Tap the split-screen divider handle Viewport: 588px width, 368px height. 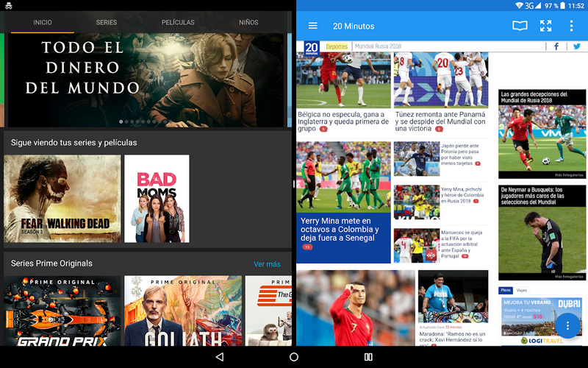tap(293, 184)
